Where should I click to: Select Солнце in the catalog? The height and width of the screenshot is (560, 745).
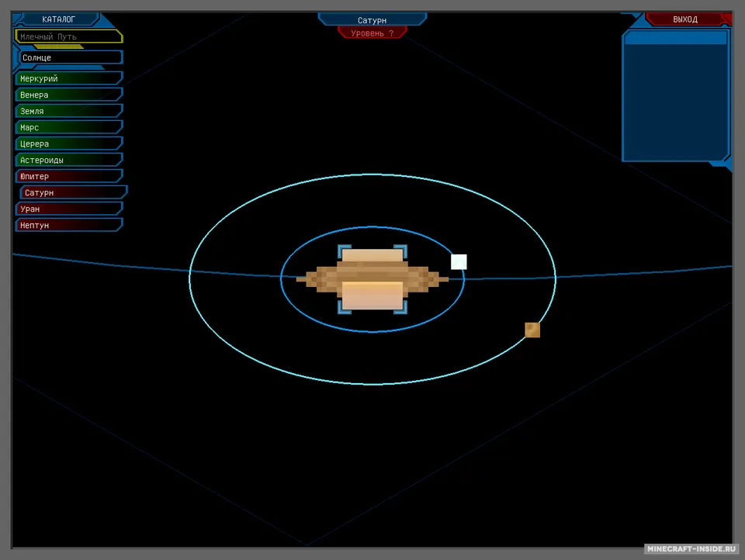pyautogui.click(x=71, y=57)
